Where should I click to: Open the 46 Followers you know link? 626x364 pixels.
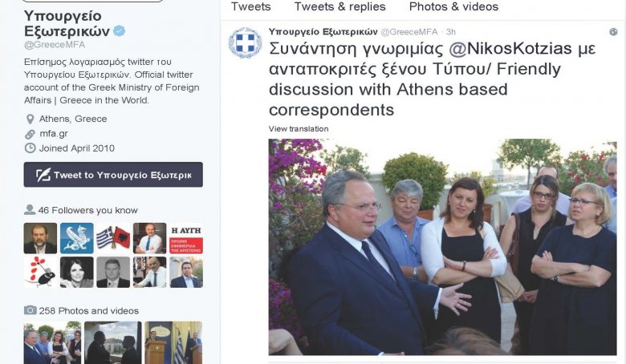tap(87, 210)
